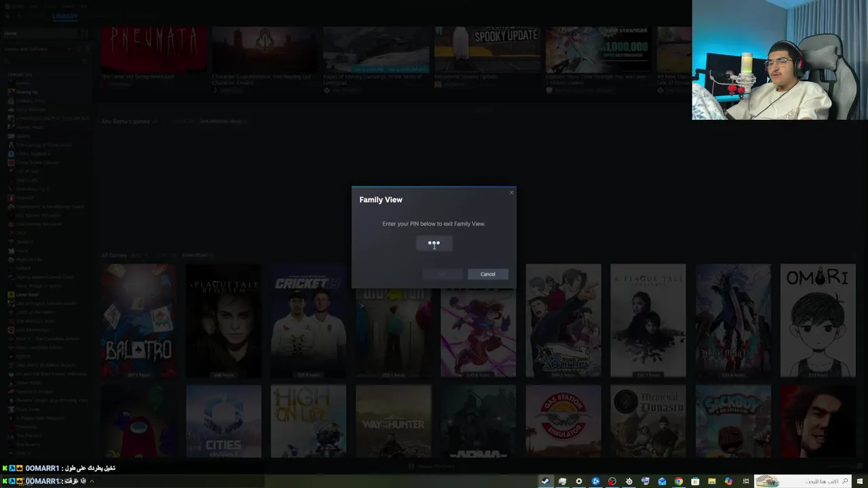Open A Plague Tale Requiem cover
868x488 pixels.
click(x=224, y=321)
